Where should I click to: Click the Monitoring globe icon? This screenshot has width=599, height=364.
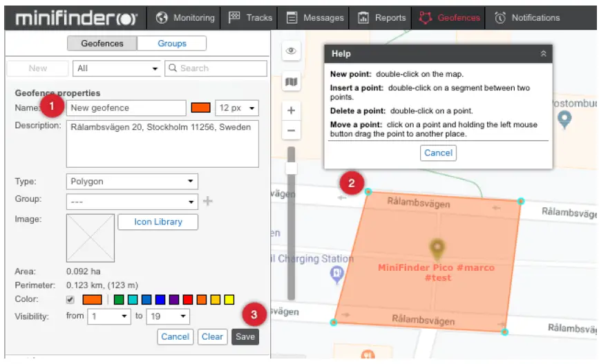[x=162, y=17]
